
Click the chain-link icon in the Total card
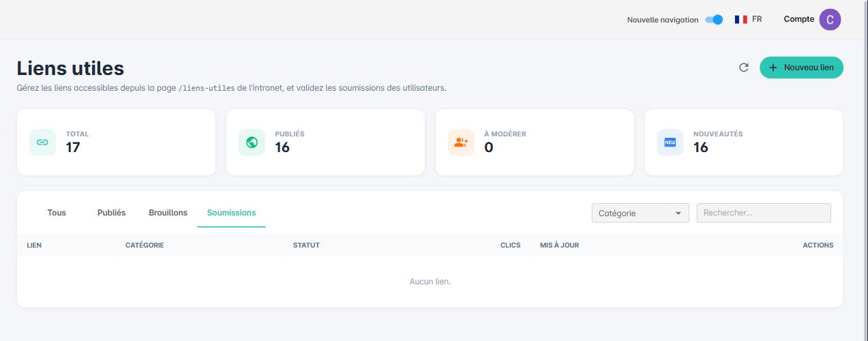pyautogui.click(x=42, y=143)
